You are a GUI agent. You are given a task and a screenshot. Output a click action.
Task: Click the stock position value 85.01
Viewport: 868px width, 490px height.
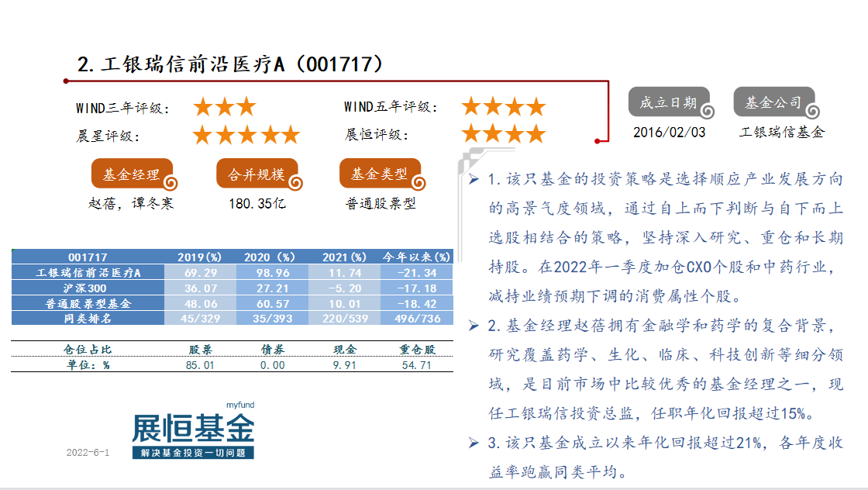click(200, 365)
